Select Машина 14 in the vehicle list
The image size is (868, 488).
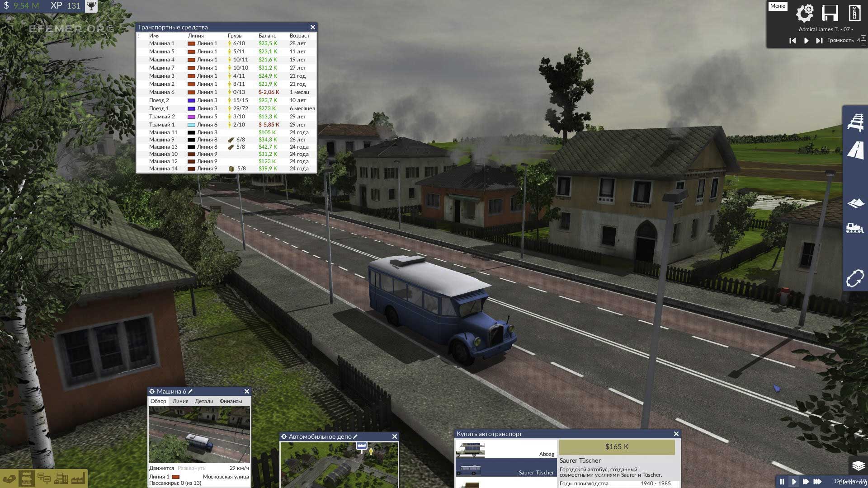pos(226,169)
